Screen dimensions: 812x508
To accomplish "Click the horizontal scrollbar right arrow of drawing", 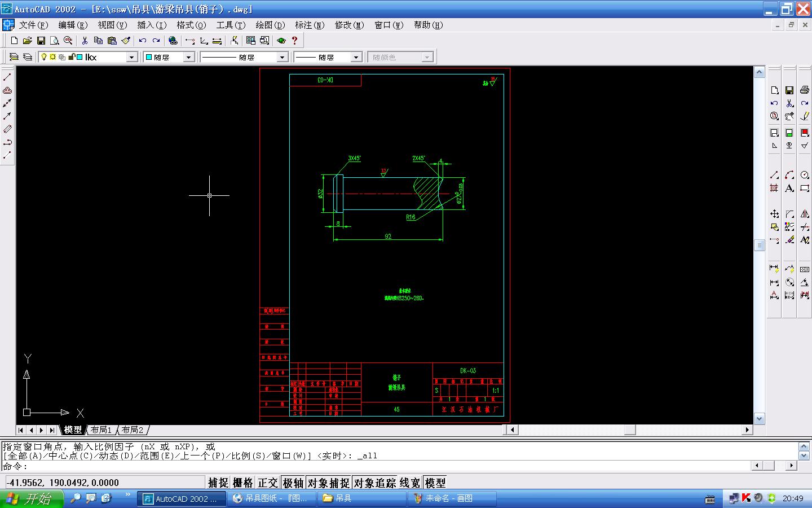I will coord(747,430).
